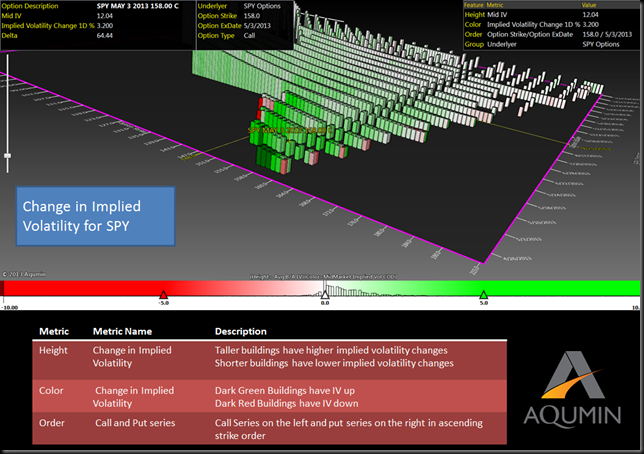
Task: Click the -10.00 scale minimum label
Action: (x=10, y=307)
